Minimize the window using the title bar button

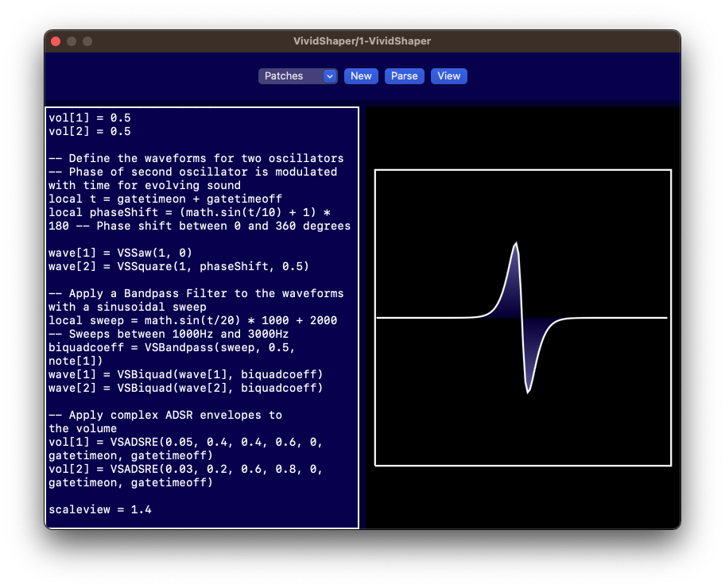72,41
